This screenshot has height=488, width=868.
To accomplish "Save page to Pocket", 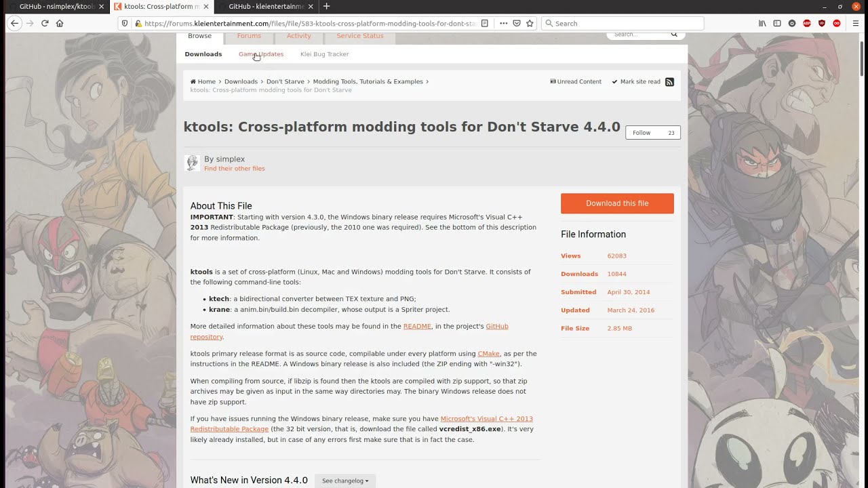I will [x=517, y=23].
